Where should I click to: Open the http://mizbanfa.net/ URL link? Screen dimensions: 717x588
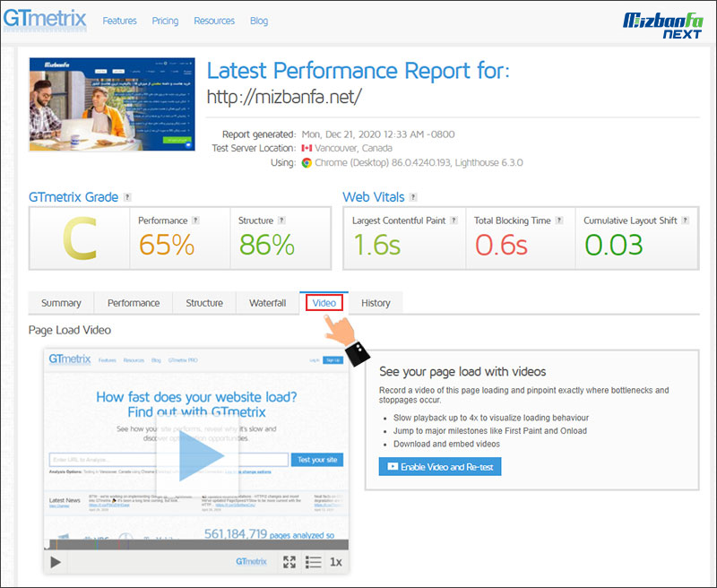click(284, 97)
